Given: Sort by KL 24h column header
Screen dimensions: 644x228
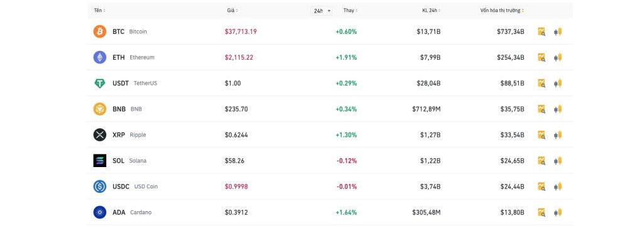Looking at the screenshot, I should click(x=431, y=10).
